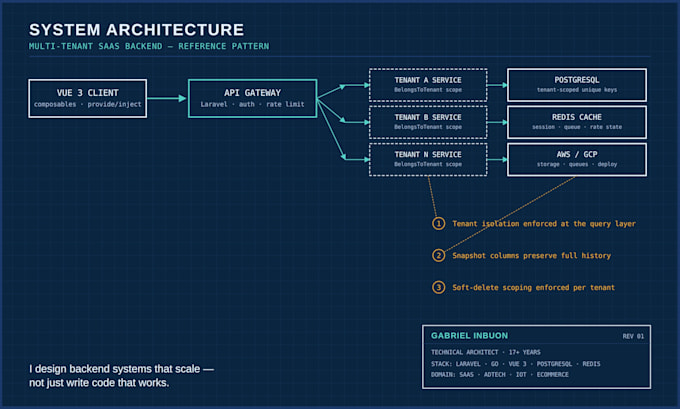Click "Snapshot columns preserve full history" note
Screen dimensions: 680x409
(531, 255)
